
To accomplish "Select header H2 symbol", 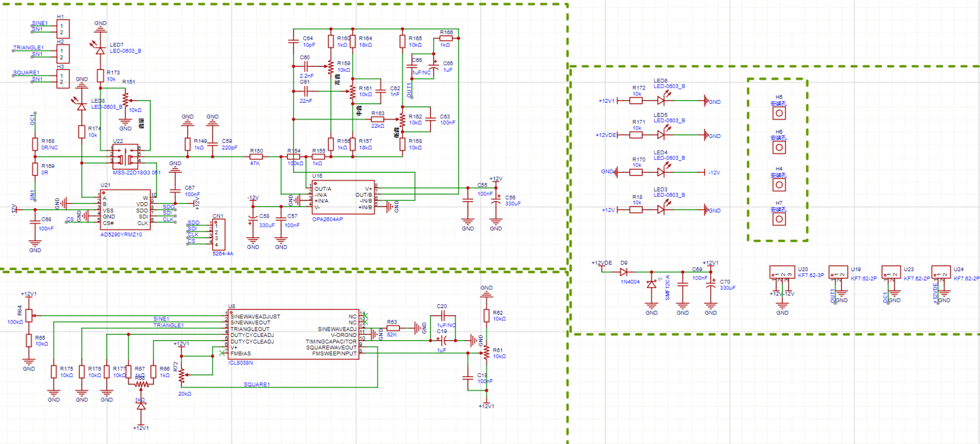I will (x=63, y=54).
